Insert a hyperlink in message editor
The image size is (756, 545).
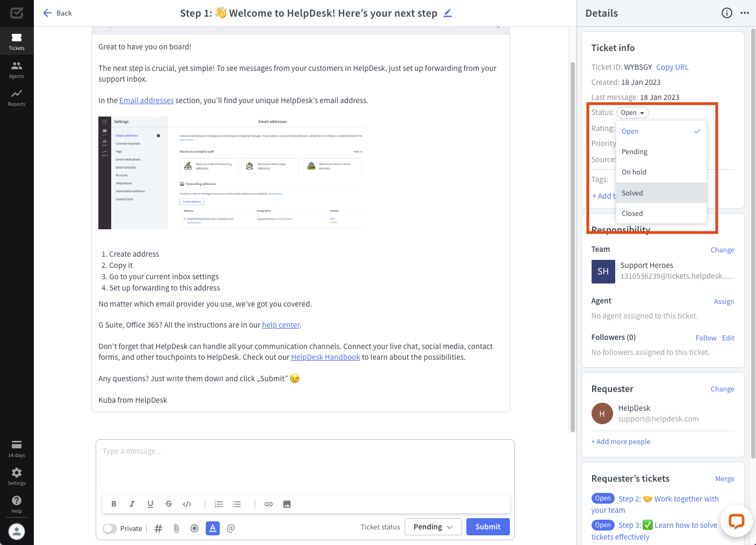[x=269, y=504]
